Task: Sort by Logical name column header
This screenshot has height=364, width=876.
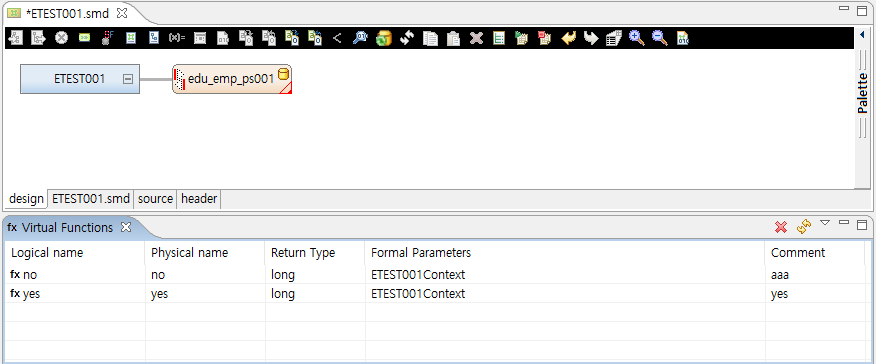Action: point(75,253)
